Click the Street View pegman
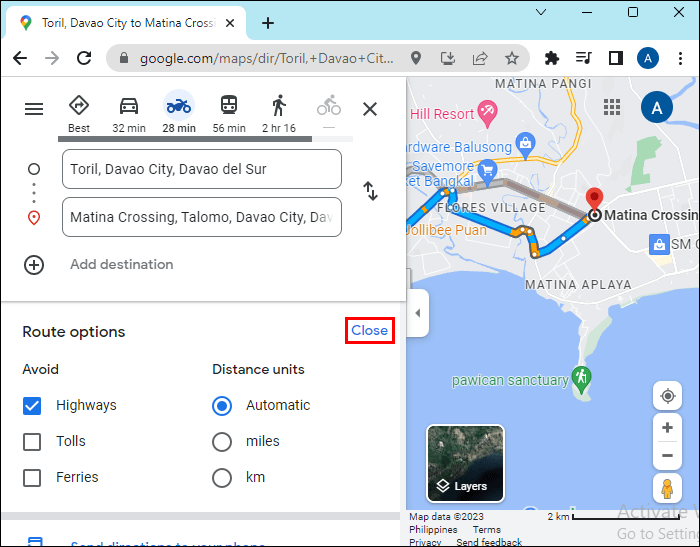Screen dimensions: 700x547 pos(667,489)
